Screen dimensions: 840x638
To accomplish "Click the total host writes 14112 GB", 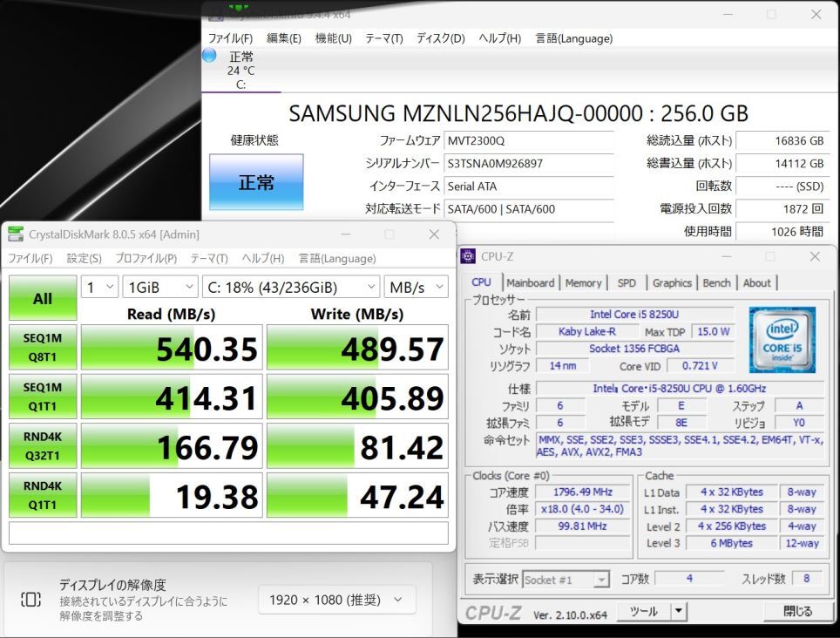I will pyautogui.click(x=782, y=163).
